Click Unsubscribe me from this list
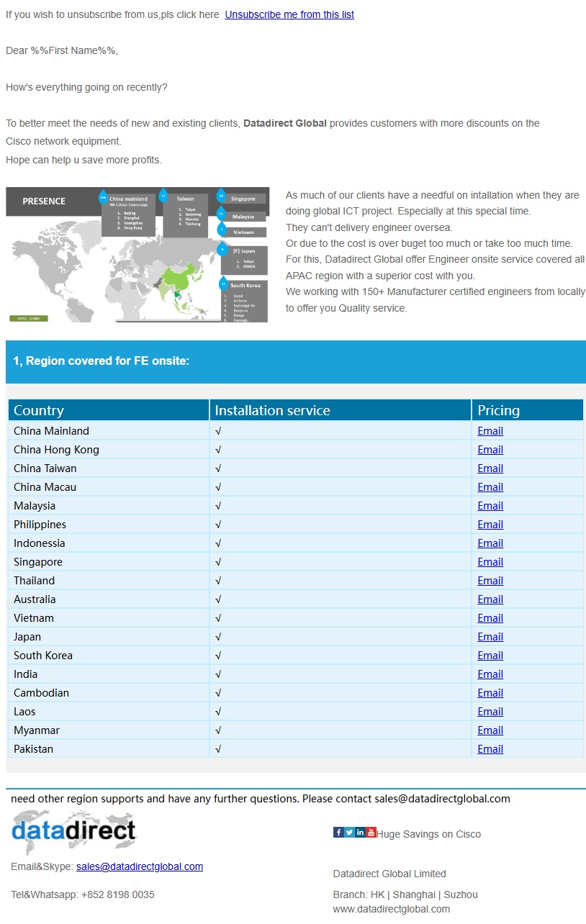 (x=289, y=14)
